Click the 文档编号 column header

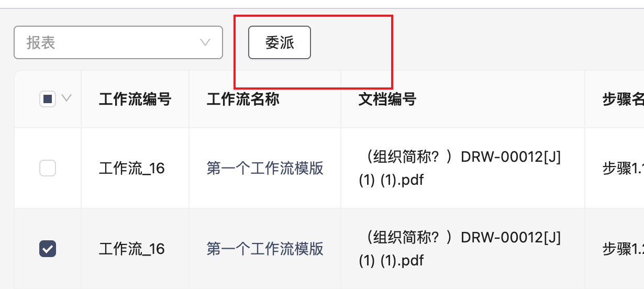[x=387, y=99]
